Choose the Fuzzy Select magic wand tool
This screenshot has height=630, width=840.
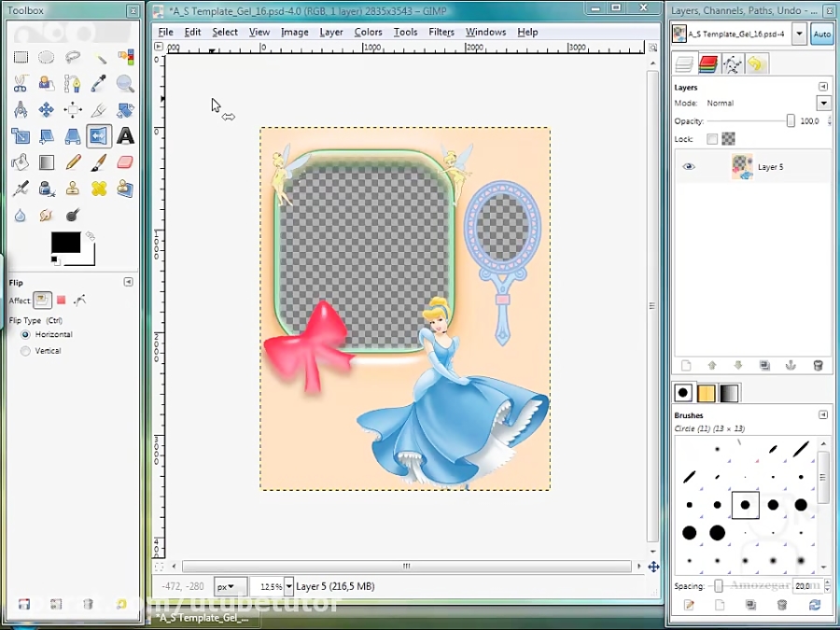pyautogui.click(x=98, y=56)
